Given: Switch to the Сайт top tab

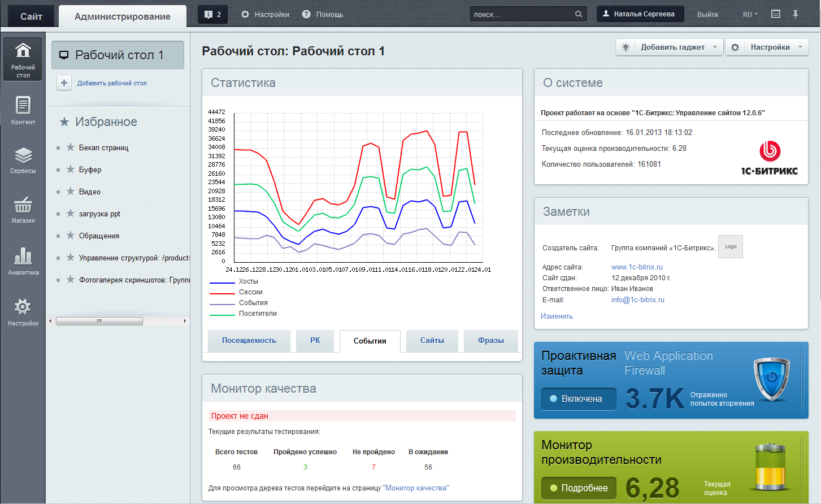Looking at the screenshot, I should click(x=31, y=16).
